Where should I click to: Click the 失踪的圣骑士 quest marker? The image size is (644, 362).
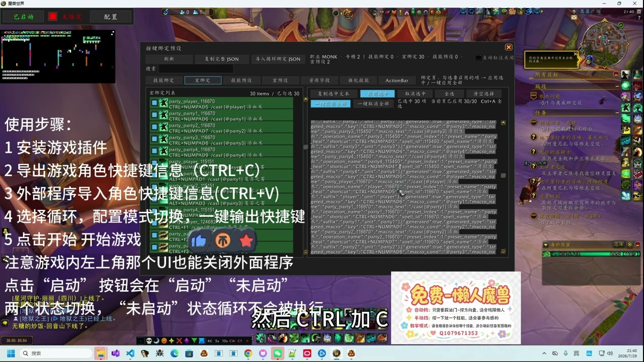pos(533,152)
